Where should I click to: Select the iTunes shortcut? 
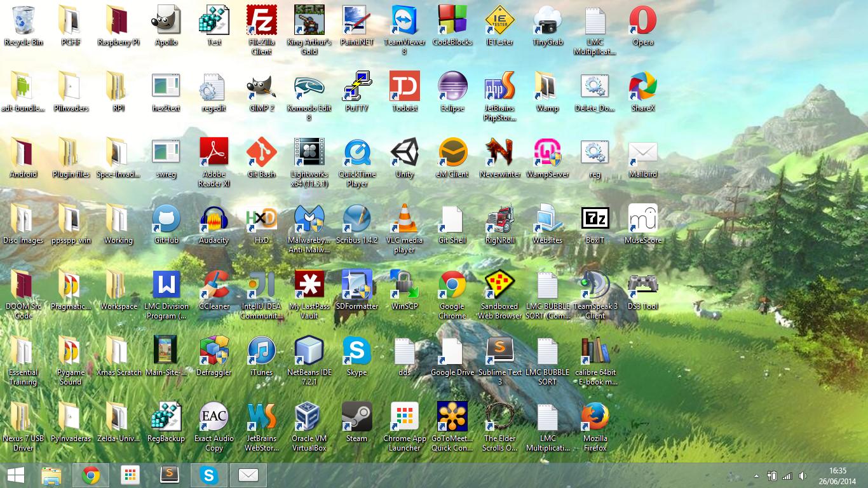pyautogui.click(x=261, y=356)
